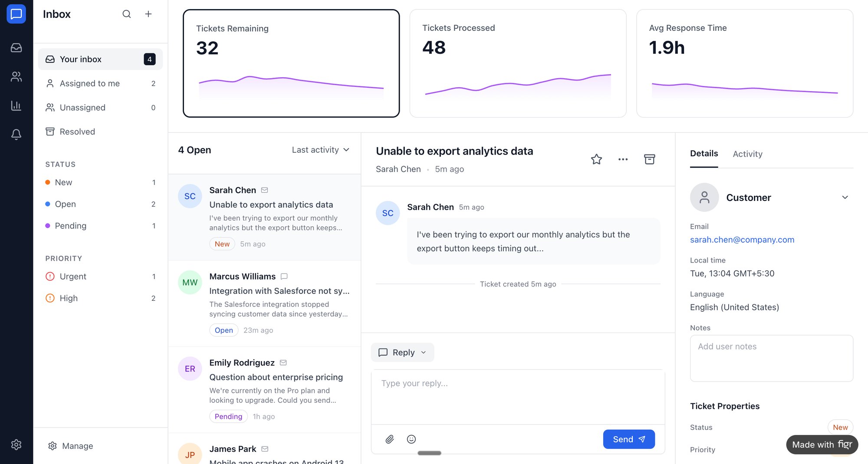Screen dimensions: 868x464
Task: Send the reply with the Send button
Action: [628, 439]
